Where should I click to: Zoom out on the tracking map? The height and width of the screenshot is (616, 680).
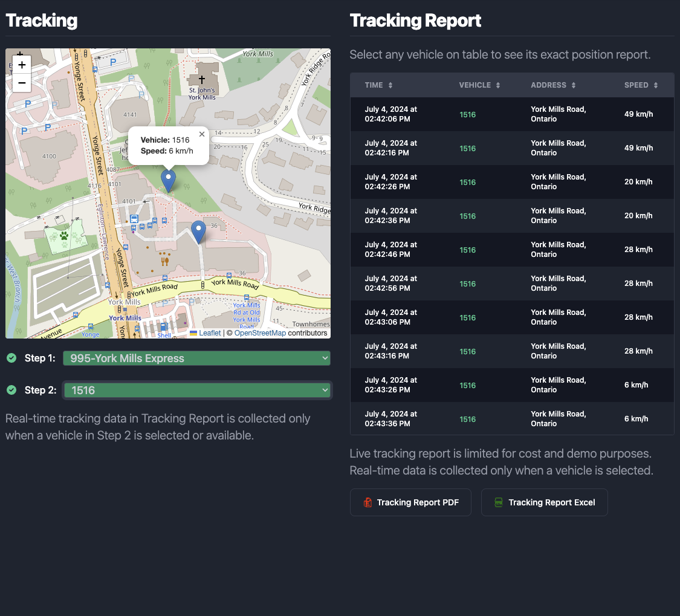coord(22,83)
